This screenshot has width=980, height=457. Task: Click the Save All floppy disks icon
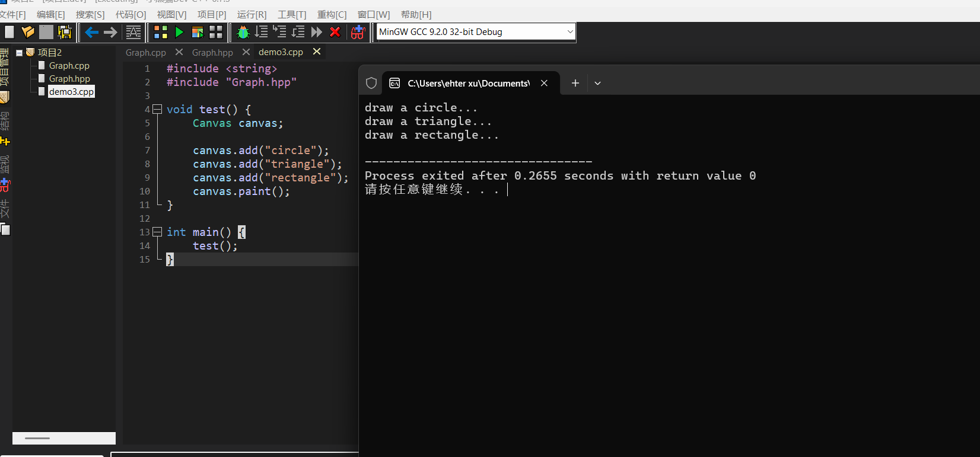65,32
